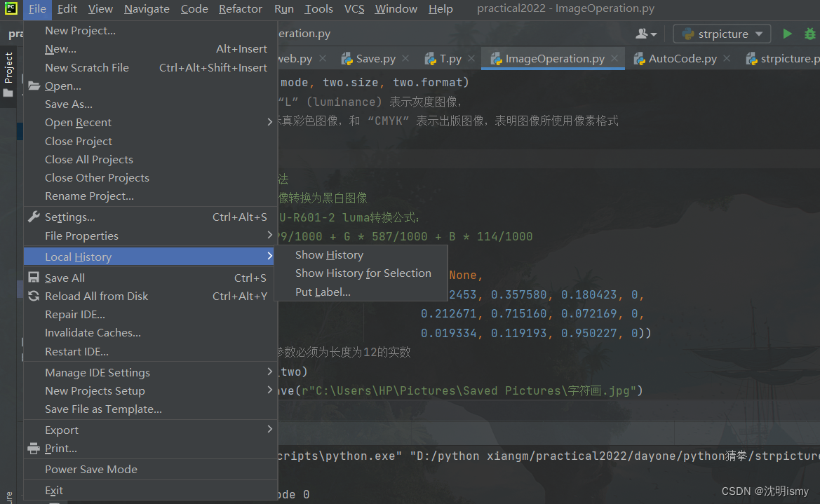Click the wrench icon next to Settings
This screenshot has width=820, height=504.
(x=33, y=217)
